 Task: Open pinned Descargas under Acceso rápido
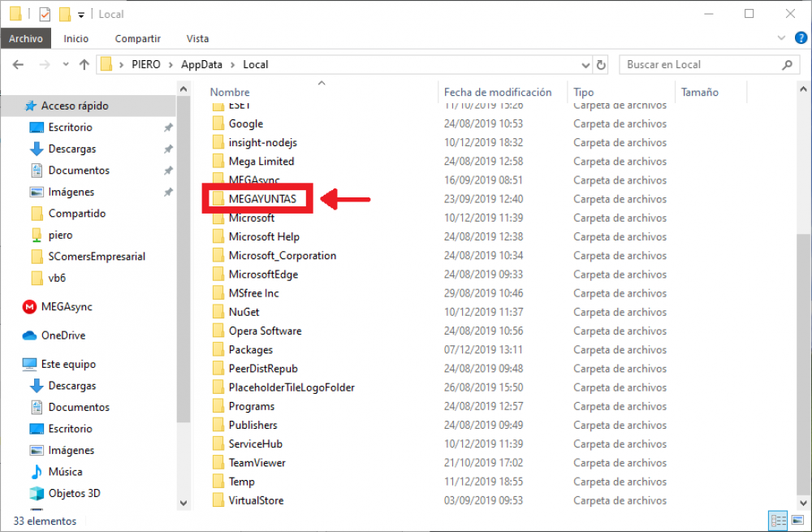coord(72,149)
